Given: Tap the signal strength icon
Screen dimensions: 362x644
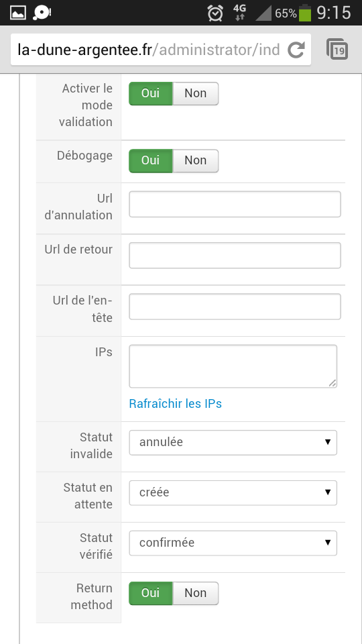Looking at the screenshot, I should [263, 13].
